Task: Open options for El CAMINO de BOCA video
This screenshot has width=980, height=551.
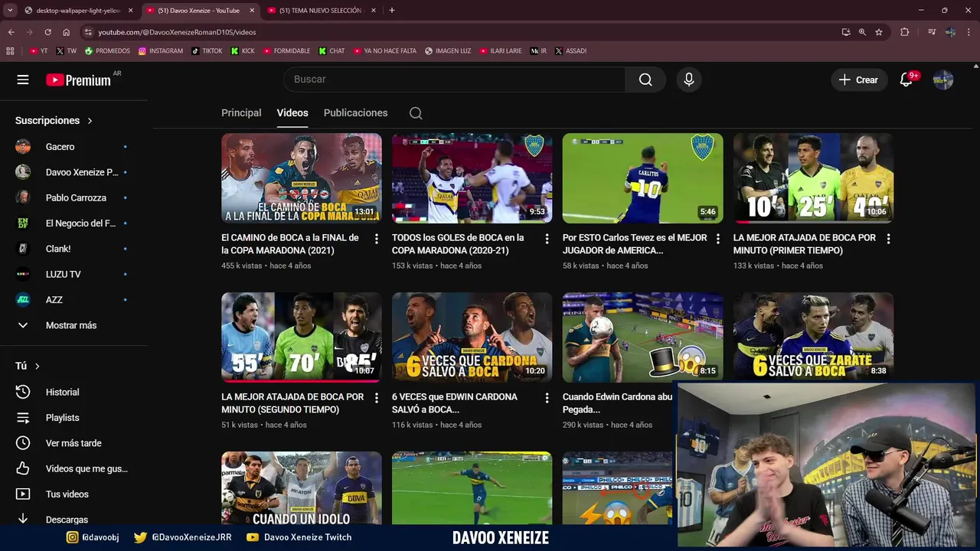Action: pos(376,239)
